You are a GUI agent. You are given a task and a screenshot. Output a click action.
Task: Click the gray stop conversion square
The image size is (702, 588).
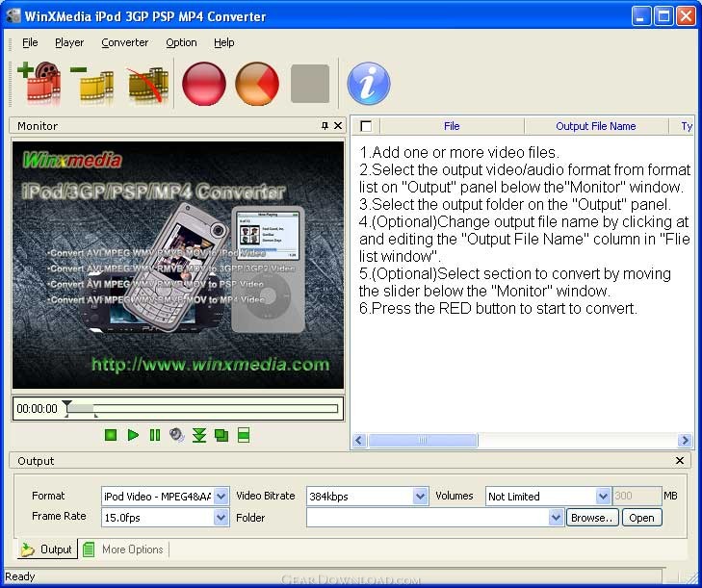[x=310, y=84]
